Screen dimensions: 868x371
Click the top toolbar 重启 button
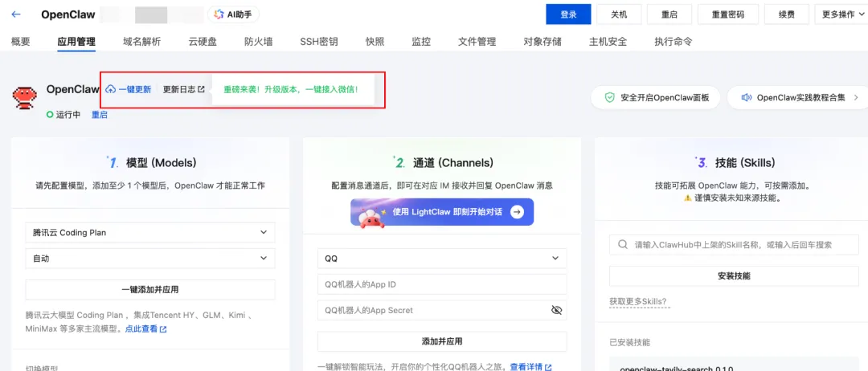pyautogui.click(x=669, y=14)
